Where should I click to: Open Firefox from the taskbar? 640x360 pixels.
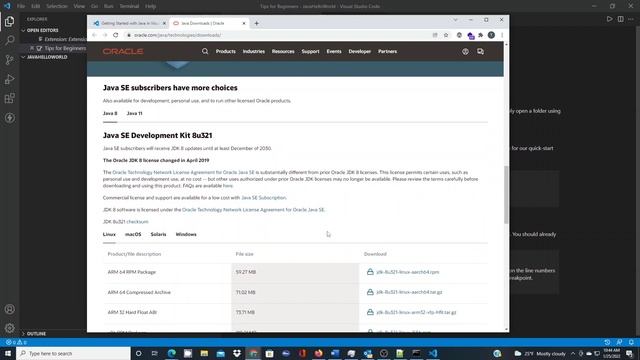coord(318,353)
